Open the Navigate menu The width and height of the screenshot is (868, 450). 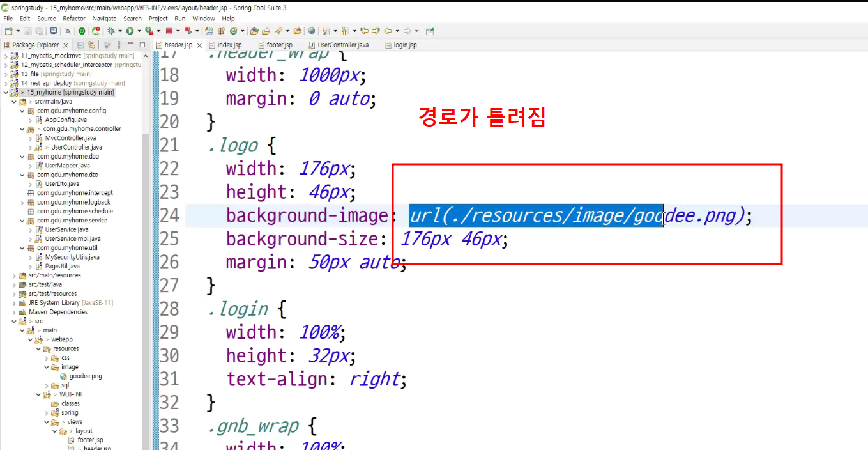(x=105, y=19)
